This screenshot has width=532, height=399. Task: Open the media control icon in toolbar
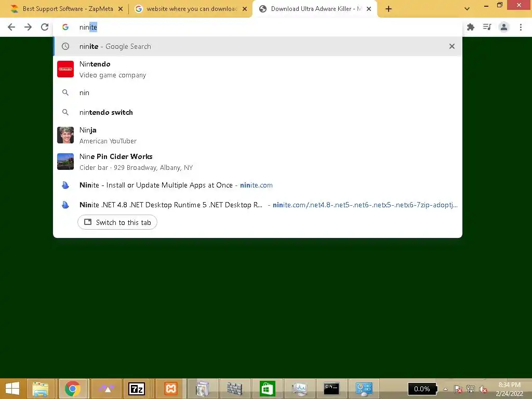pyautogui.click(x=487, y=27)
